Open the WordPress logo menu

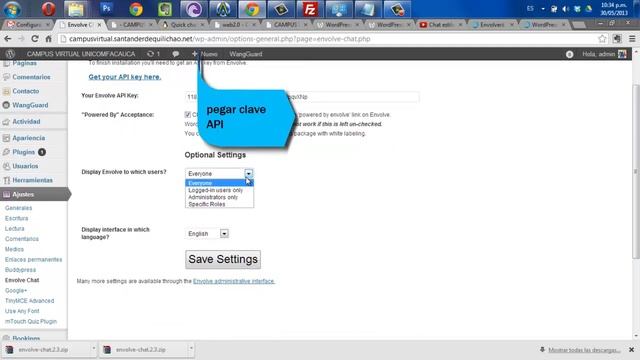[11, 54]
